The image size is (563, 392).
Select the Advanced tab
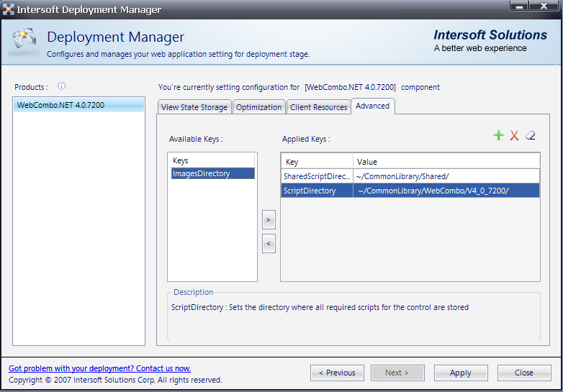(373, 106)
